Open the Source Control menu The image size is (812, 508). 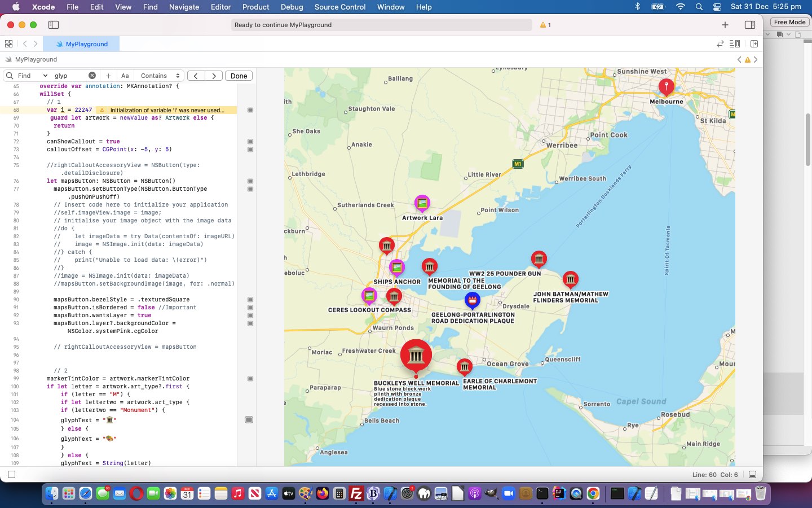pyautogui.click(x=340, y=7)
